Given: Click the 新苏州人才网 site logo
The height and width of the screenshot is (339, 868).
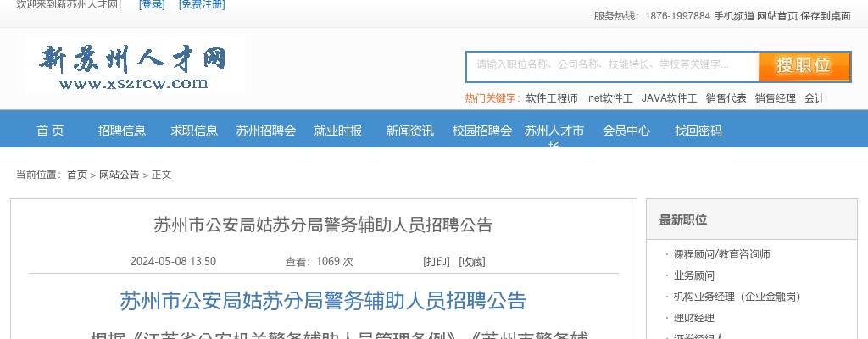Looking at the screenshot, I should (135, 64).
